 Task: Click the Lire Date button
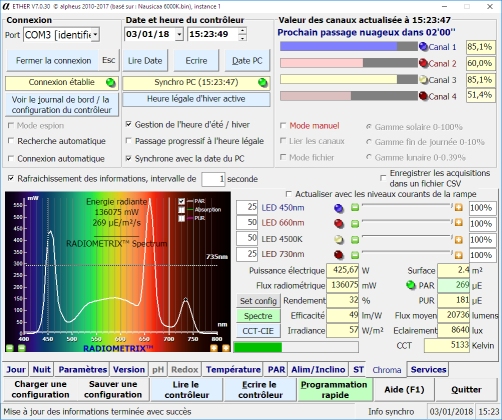(x=145, y=61)
